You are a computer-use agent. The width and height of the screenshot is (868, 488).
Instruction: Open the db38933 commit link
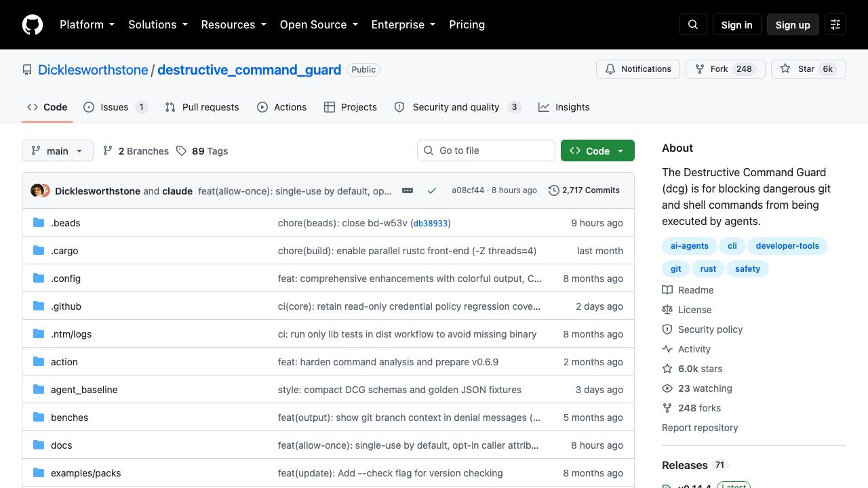[x=431, y=223]
